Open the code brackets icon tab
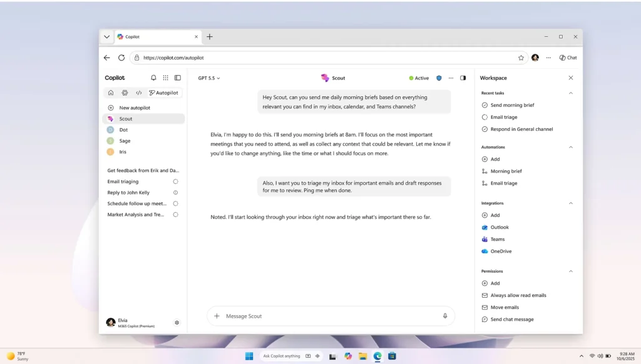The image size is (641, 364). (139, 93)
